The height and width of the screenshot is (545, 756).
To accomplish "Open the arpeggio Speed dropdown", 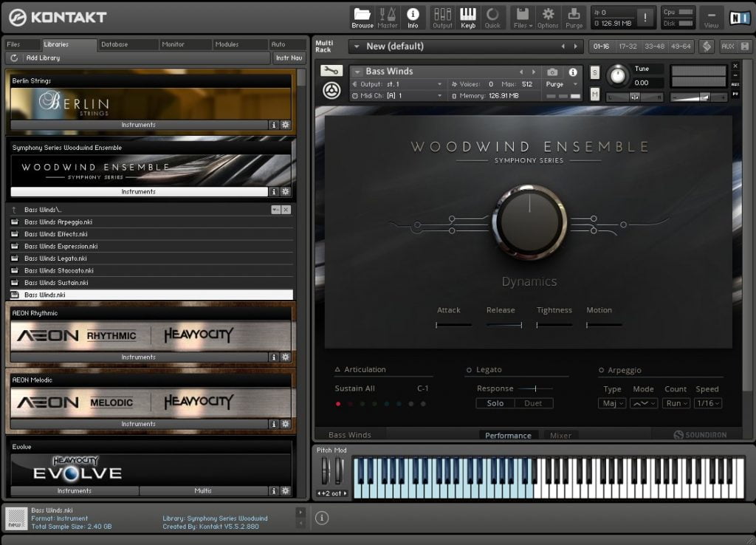I will (x=708, y=403).
